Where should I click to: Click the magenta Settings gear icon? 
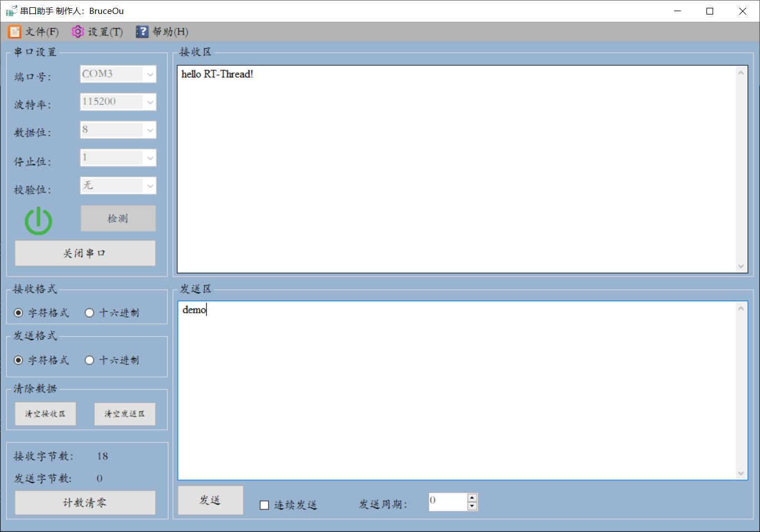[78, 32]
